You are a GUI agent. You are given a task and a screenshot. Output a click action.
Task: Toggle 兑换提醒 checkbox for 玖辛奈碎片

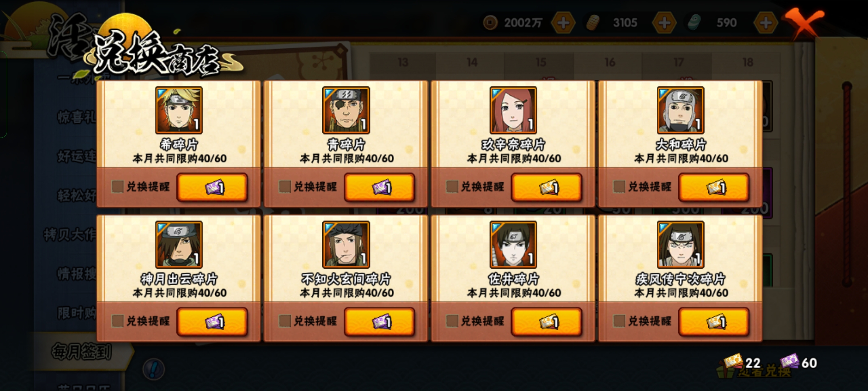452,187
